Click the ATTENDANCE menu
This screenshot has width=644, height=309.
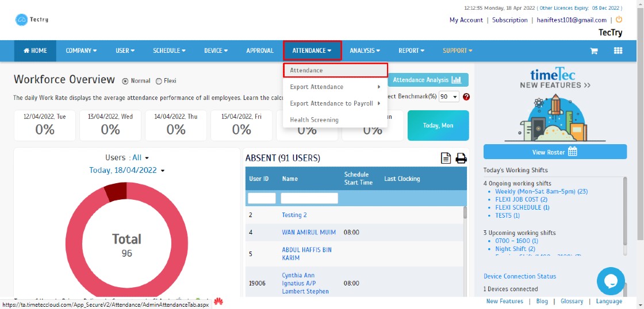tap(312, 51)
